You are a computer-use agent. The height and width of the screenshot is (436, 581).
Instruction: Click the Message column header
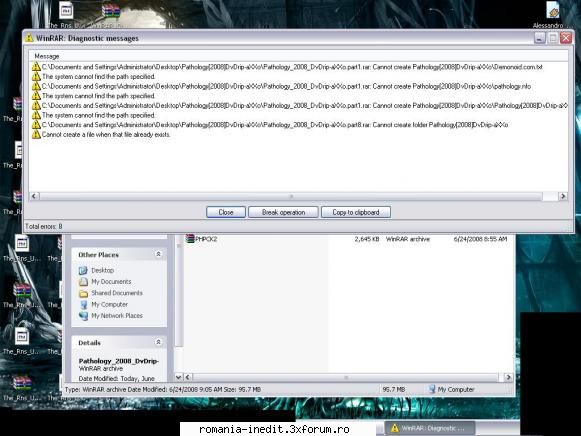47,56
